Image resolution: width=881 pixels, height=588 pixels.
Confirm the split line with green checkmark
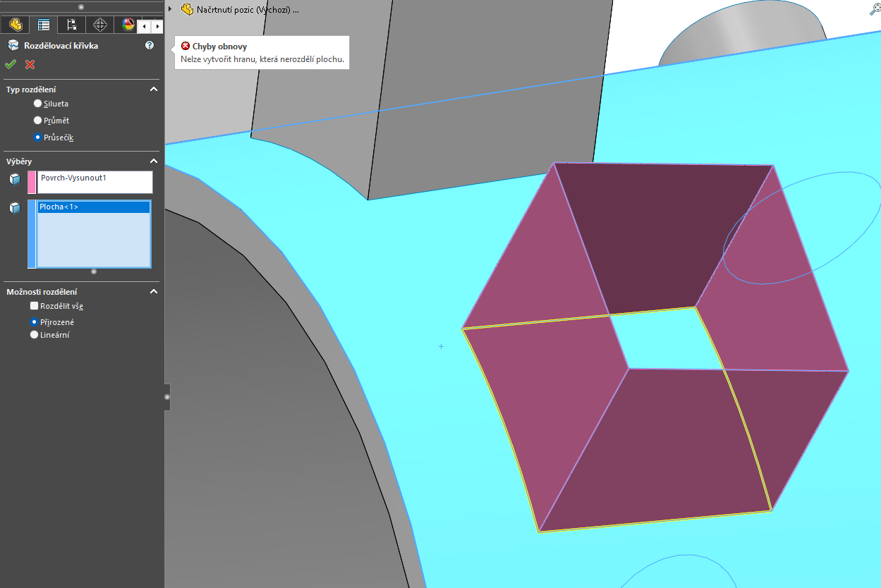pyautogui.click(x=10, y=65)
